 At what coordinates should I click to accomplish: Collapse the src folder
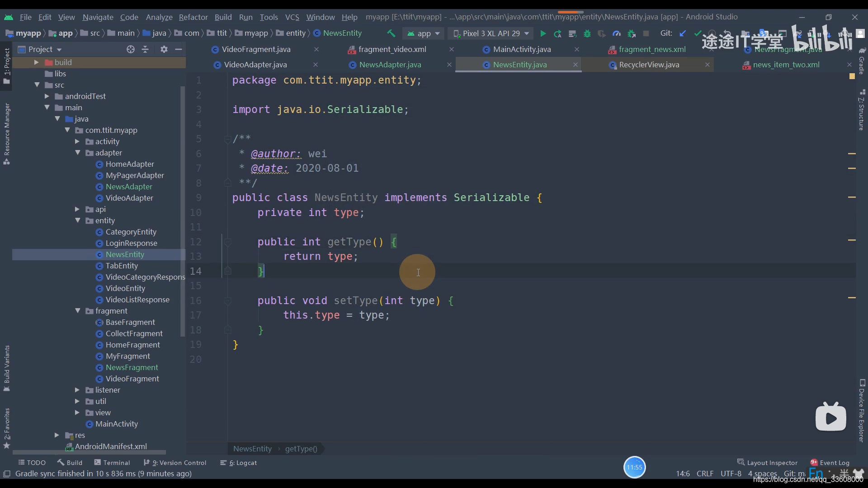37,85
